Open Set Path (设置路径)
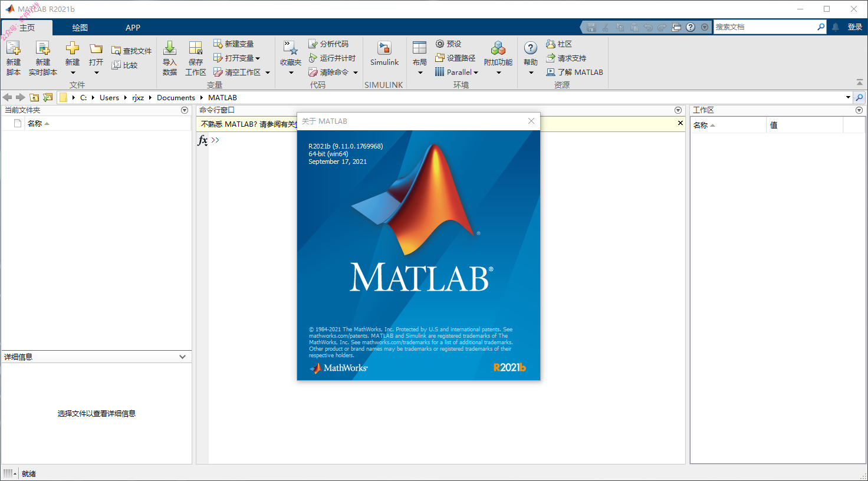This screenshot has height=481, width=868. 455,58
